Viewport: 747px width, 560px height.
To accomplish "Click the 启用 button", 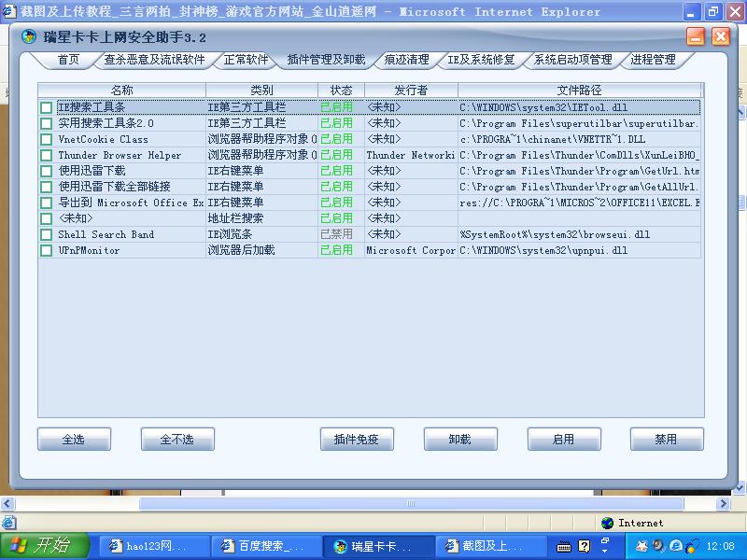I will point(564,439).
